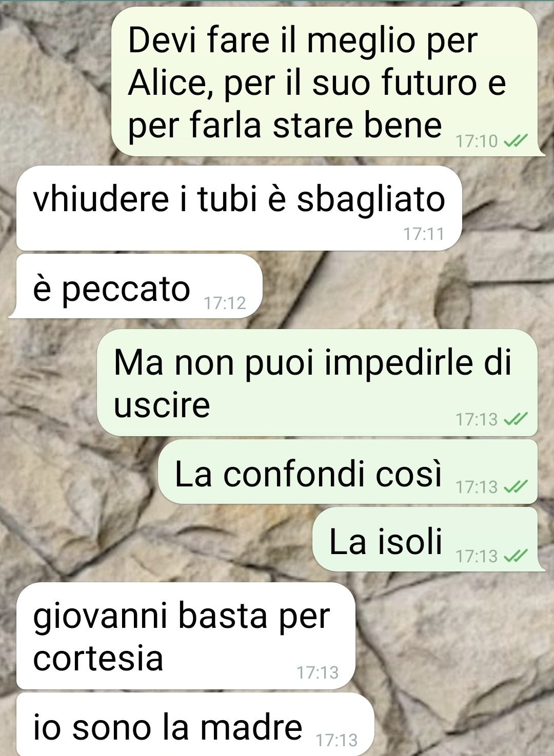Tap the 17:13 timestamp on 'La isoli'
This screenshot has height=756, width=554.
point(477,556)
